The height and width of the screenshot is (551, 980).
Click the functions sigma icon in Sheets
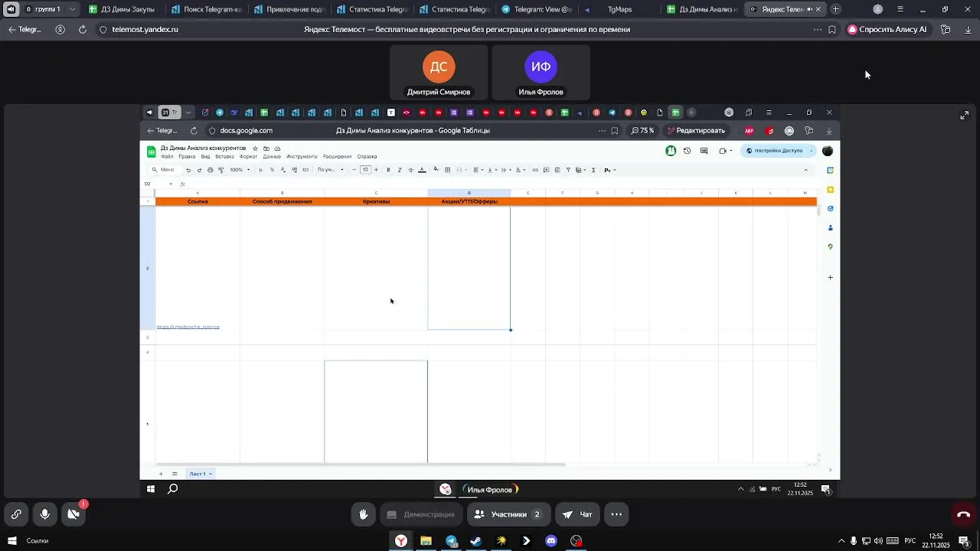[x=593, y=170]
